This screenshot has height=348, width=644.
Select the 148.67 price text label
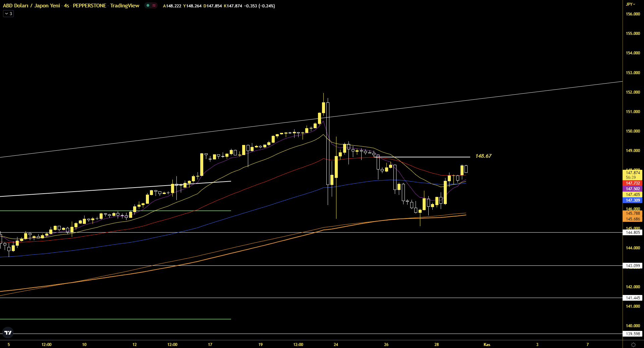pyautogui.click(x=483, y=156)
